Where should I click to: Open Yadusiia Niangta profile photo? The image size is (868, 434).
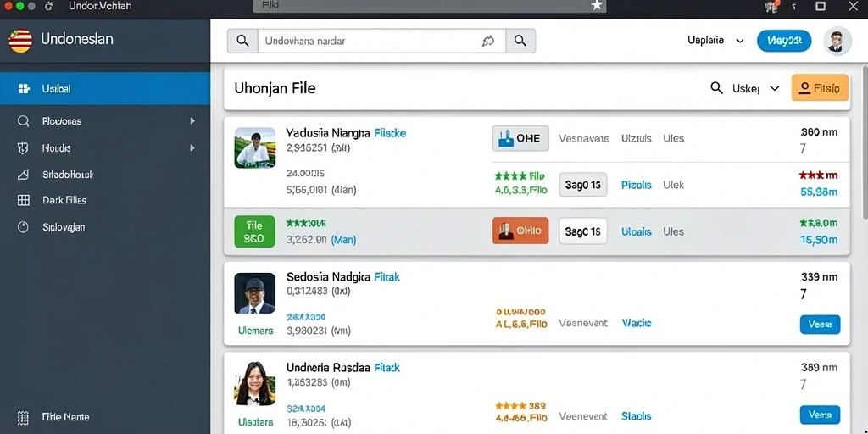coord(254,147)
